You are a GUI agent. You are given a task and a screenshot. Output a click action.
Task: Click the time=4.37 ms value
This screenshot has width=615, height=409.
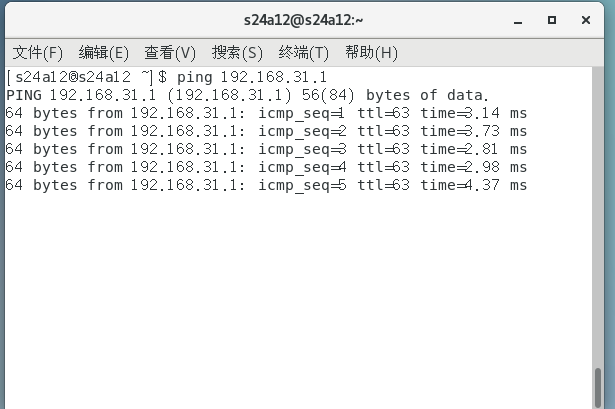tap(473, 185)
